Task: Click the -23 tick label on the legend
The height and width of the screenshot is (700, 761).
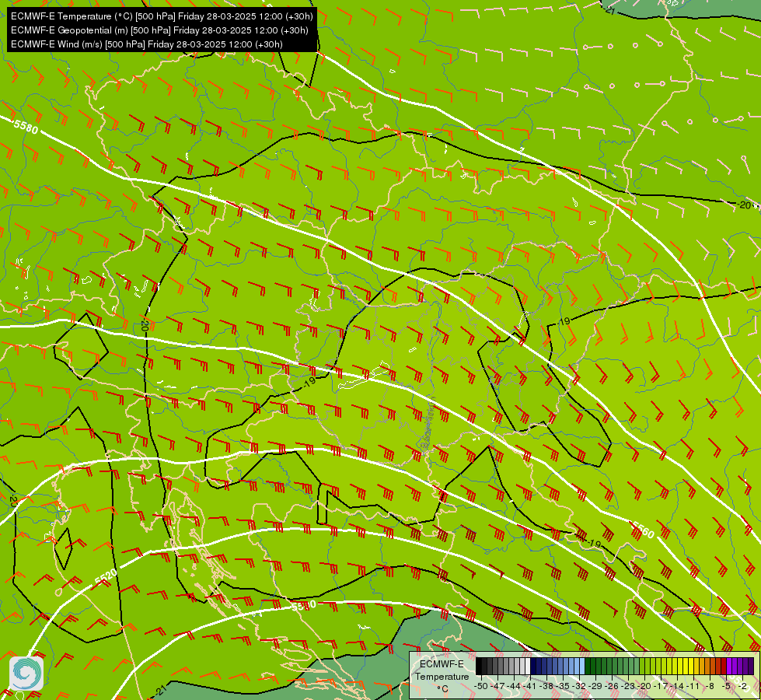Action: pos(628,686)
